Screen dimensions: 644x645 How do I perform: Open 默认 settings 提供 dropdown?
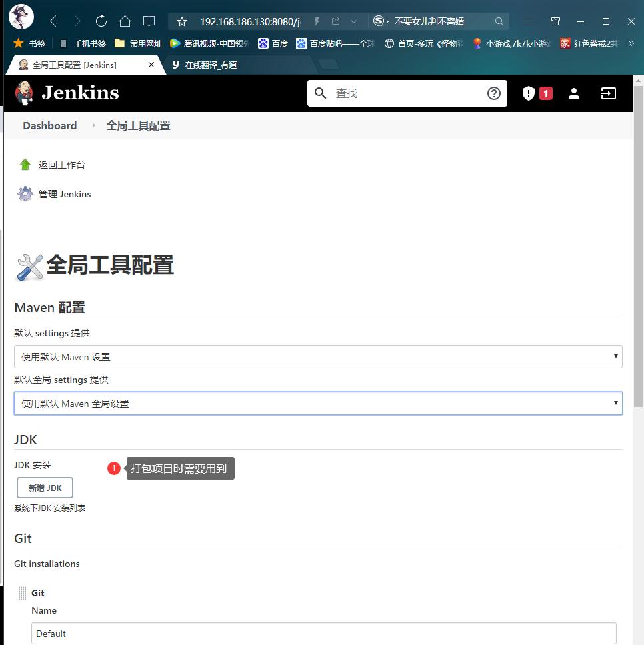318,356
